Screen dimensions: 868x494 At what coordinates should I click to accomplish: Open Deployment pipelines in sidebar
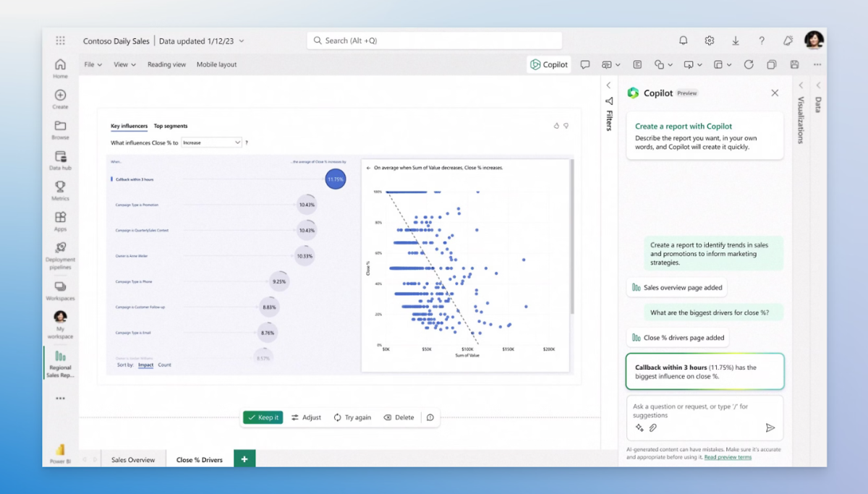(x=60, y=255)
